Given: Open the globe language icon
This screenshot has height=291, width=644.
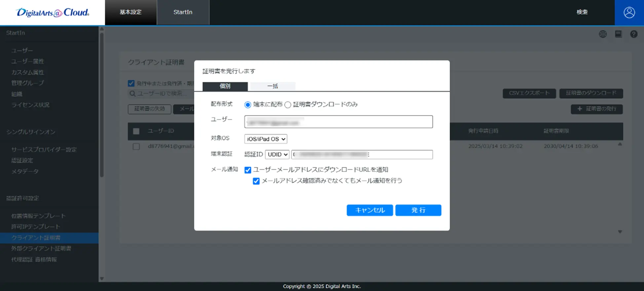Looking at the screenshot, I should click(603, 34).
